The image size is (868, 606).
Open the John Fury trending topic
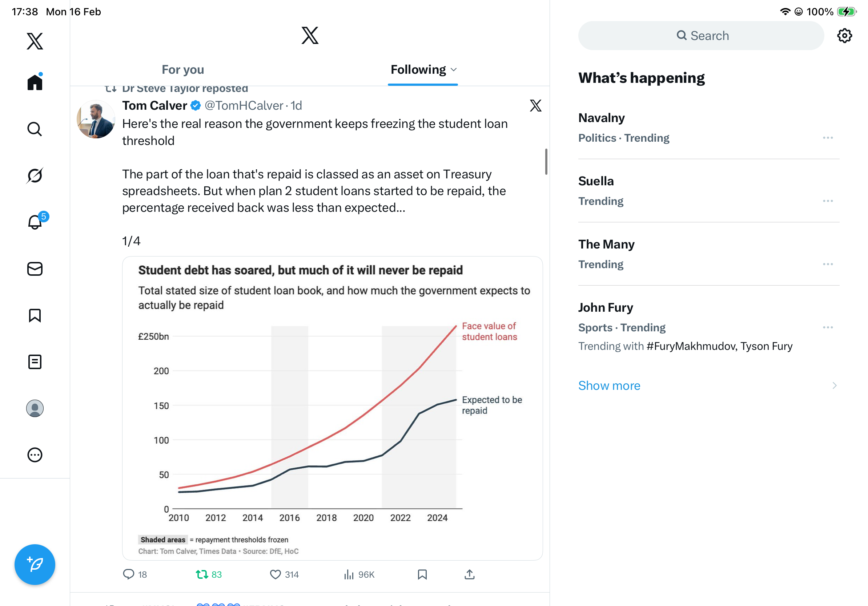pyautogui.click(x=605, y=307)
